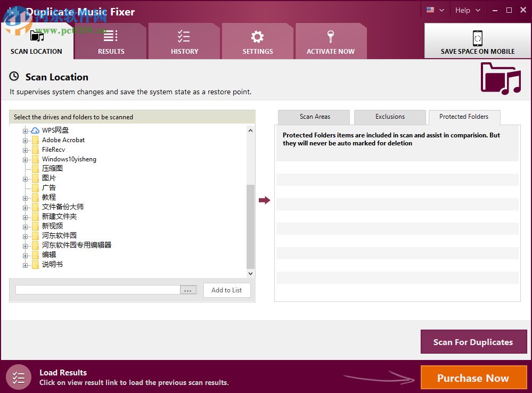Screen dimensions: 532x393
Task: Click the US flag language icon
Action: click(430, 10)
